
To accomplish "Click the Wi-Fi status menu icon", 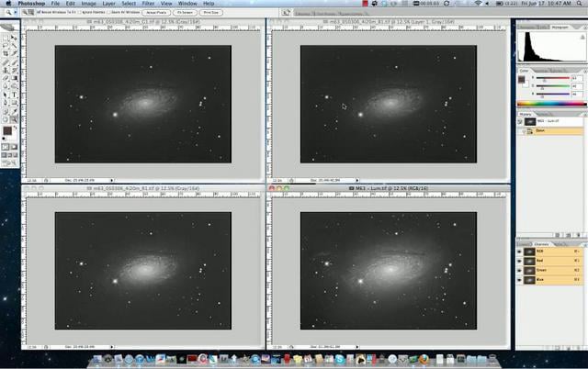I will (x=478, y=4).
